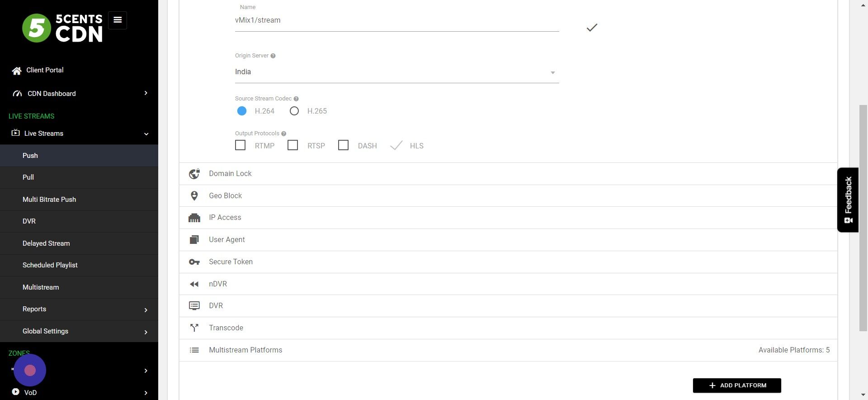
Task: Click the Geo Block pin icon
Action: pos(194,195)
